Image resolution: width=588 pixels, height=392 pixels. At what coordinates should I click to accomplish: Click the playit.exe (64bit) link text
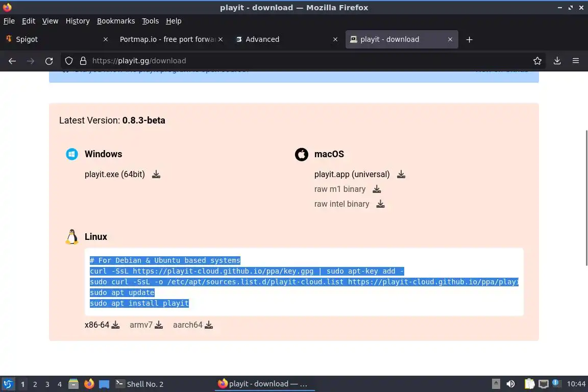point(115,175)
